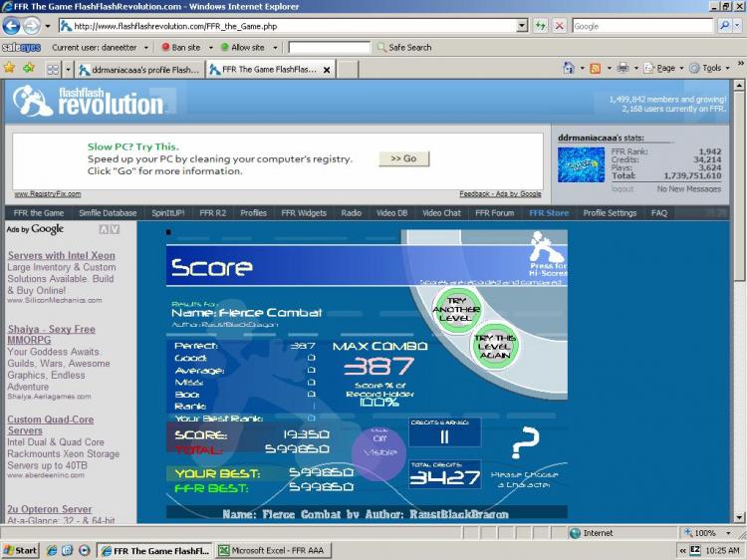
Task: Open Servers with Intel Xeon ad link
Action: tap(62, 255)
